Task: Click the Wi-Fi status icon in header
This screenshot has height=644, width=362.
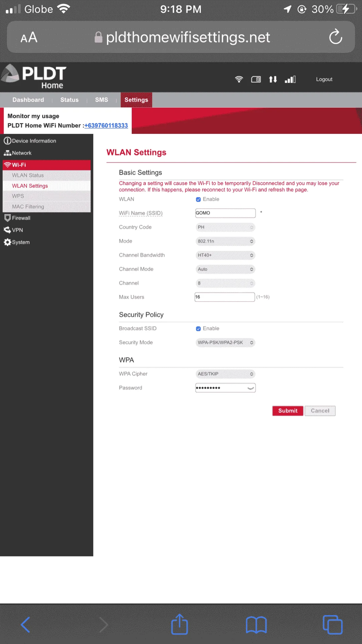Action: (x=239, y=79)
